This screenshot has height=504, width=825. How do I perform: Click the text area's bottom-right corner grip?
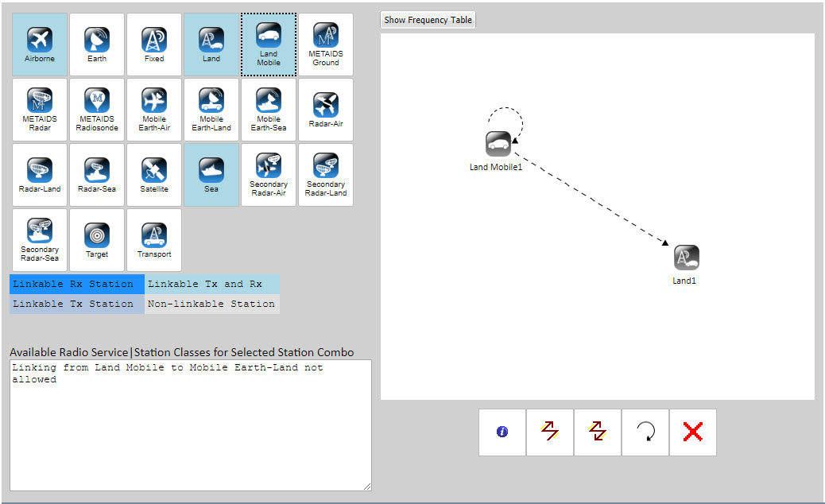[x=367, y=487]
